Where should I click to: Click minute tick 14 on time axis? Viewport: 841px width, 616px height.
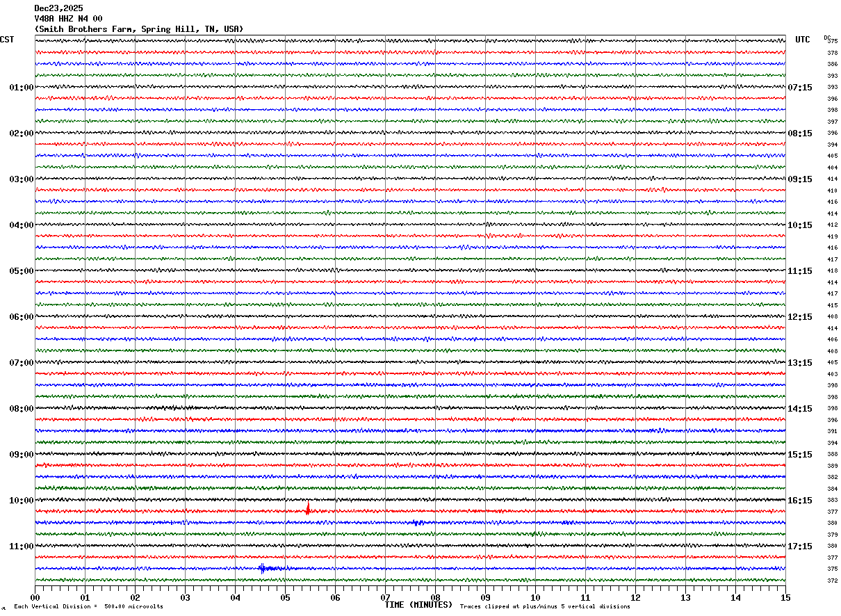point(735,597)
